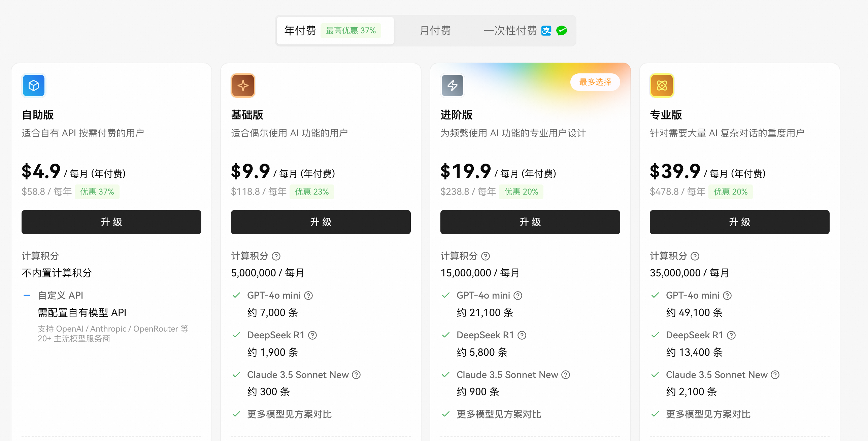The width and height of the screenshot is (868, 441).
Task: Click the Alipay icon in payment tabs
Action: tap(546, 31)
